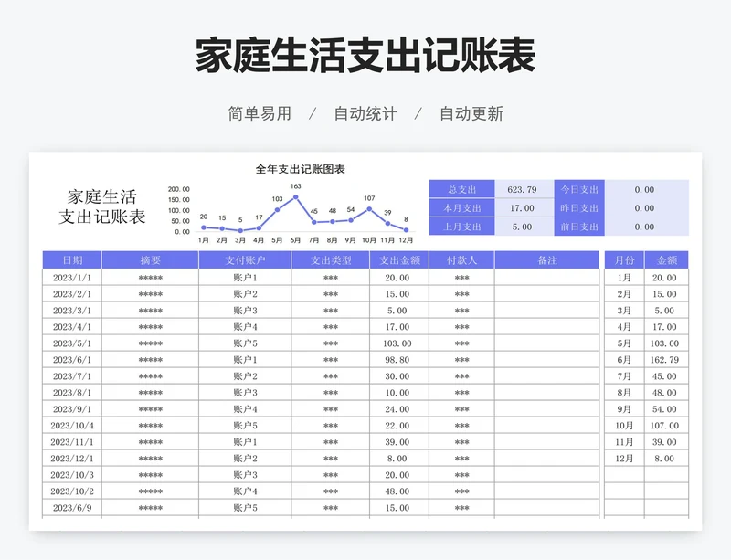
Task: Click the 今日支出 label cell
Action: click(579, 189)
